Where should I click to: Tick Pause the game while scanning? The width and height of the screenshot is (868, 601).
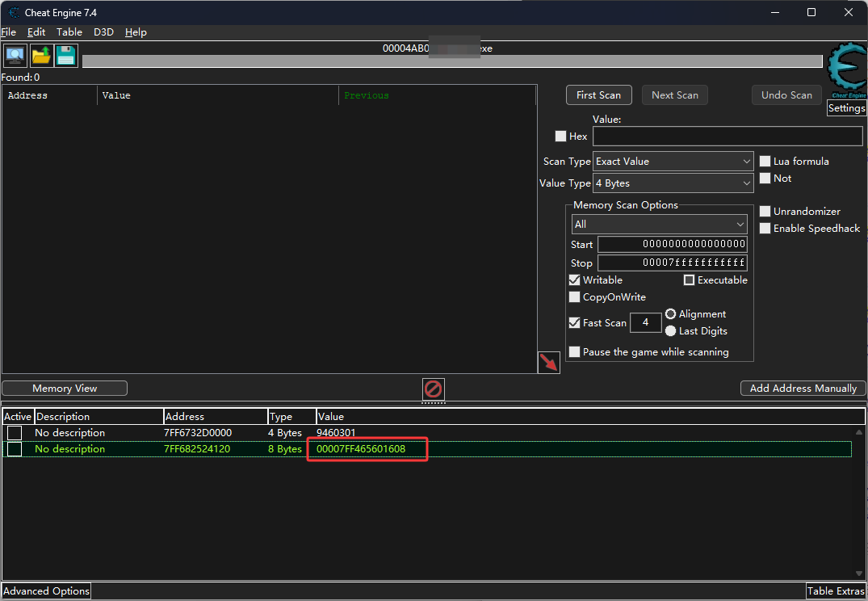tap(575, 352)
